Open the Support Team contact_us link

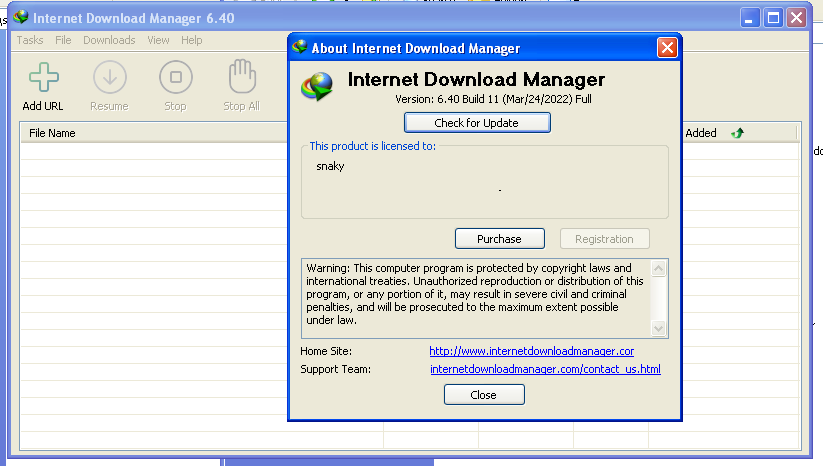[x=545, y=369]
